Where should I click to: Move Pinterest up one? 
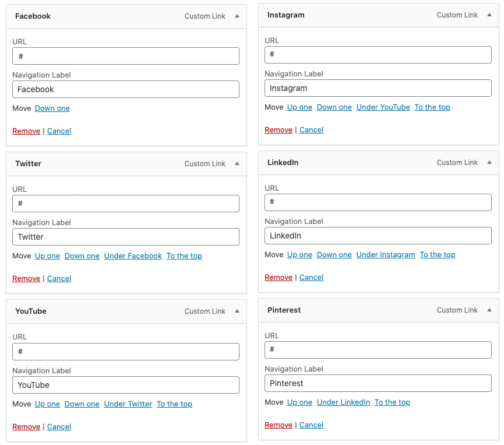point(299,402)
